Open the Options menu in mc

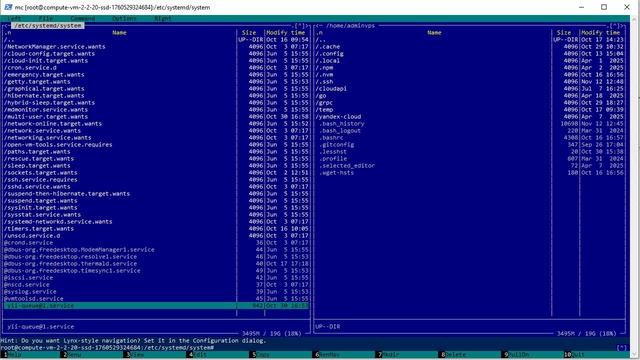click(124, 18)
